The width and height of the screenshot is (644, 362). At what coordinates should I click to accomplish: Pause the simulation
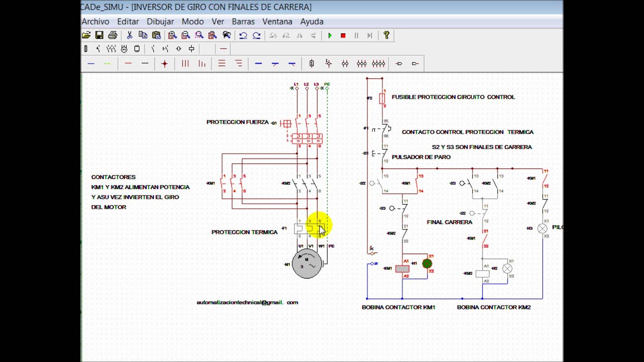pos(357,35)
